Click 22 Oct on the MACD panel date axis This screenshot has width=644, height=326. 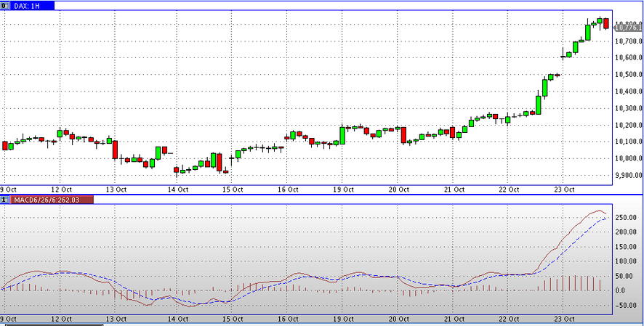(x=509, y=319)
